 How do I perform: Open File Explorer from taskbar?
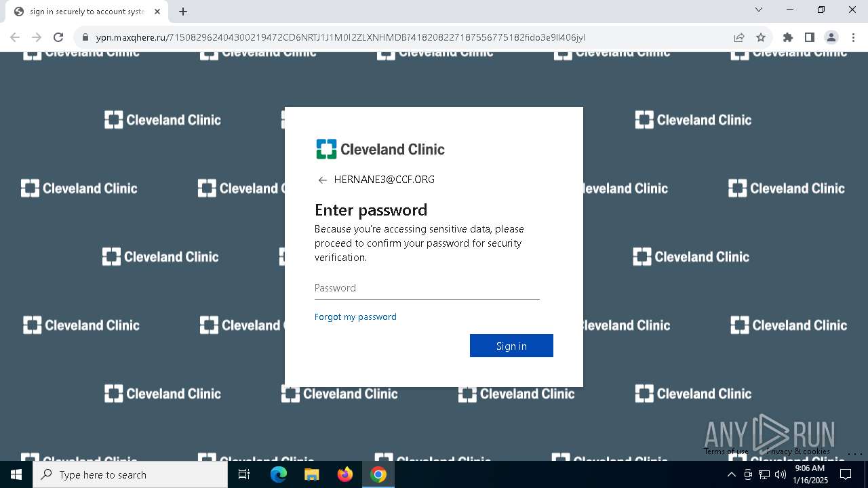tap(311, 474)
